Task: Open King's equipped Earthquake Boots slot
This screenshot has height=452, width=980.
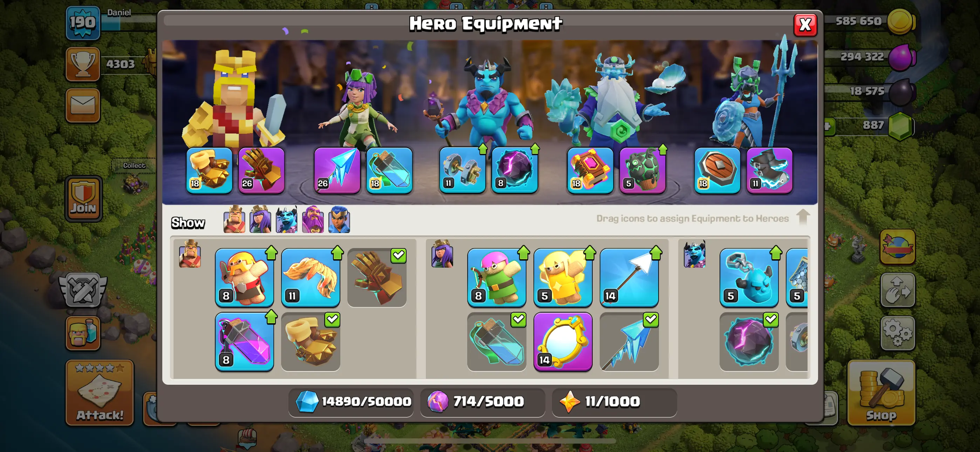Action: tap(209, 170)
